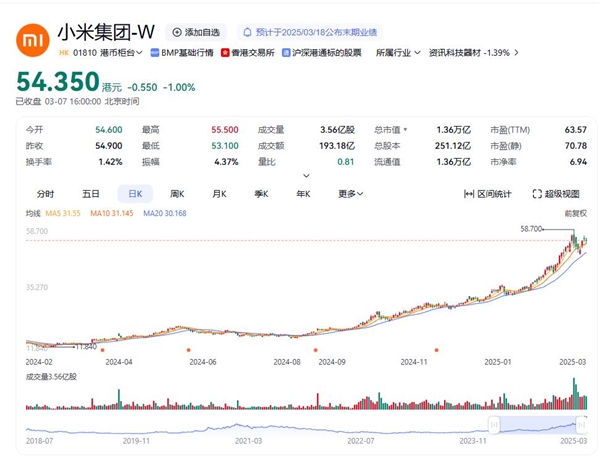Click the MA20 30.168 indicator label
Viewport: 600px width, 460px height.
[x=165, y=213]
